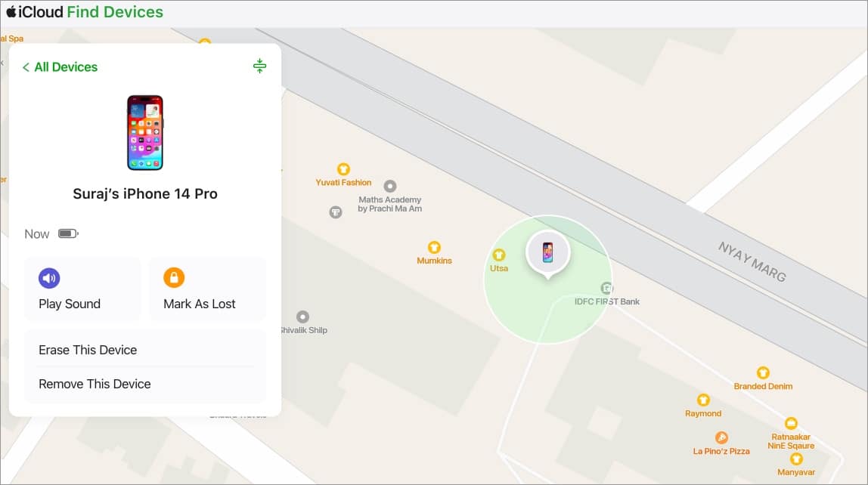Click the gray marker left of Maths Academy

(x=336, y=212)
